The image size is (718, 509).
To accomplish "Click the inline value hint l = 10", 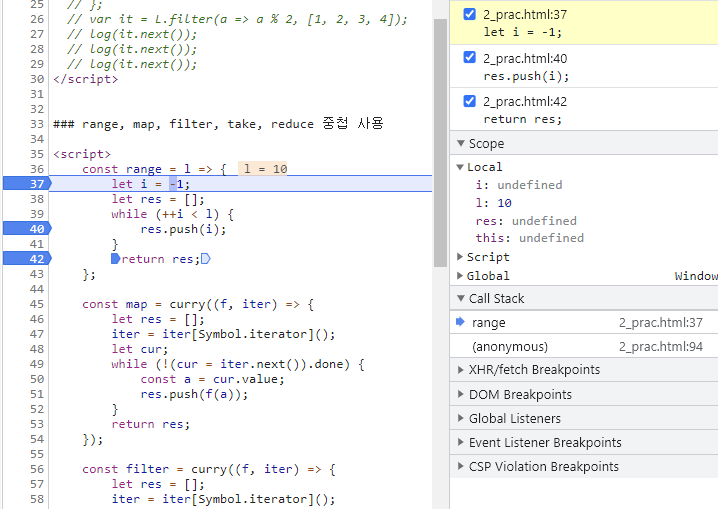I will tap(263, 169).
